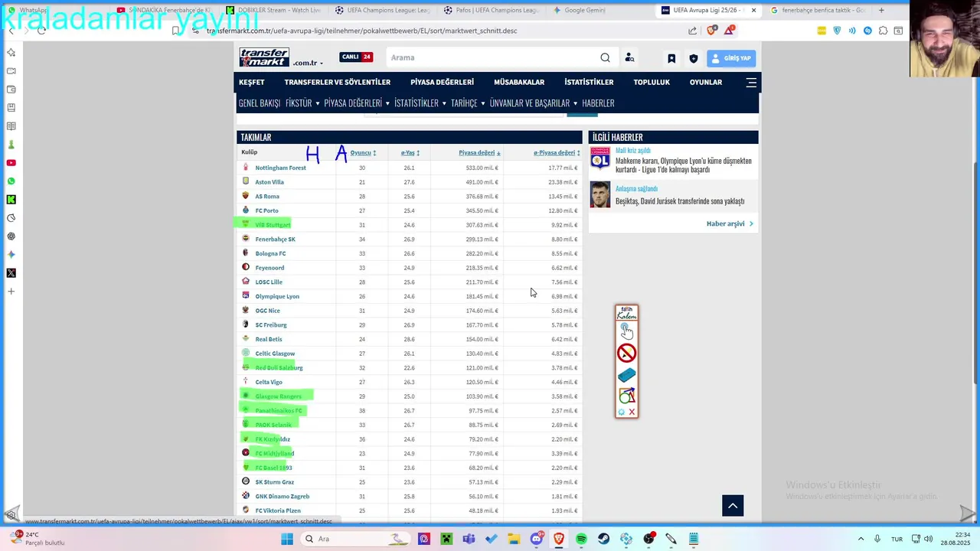Open a new browser tab with plus button
The height and width of the screenshot is (551, 980).
point(881,10)
